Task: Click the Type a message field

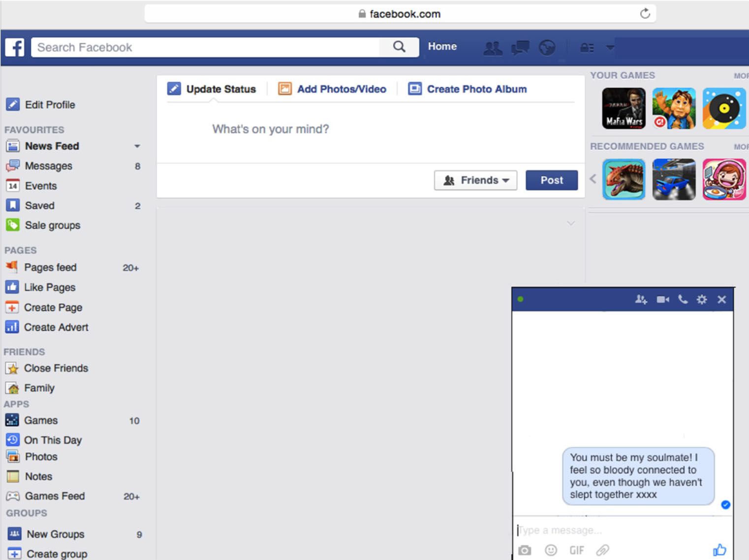Action: coord(623,530)
